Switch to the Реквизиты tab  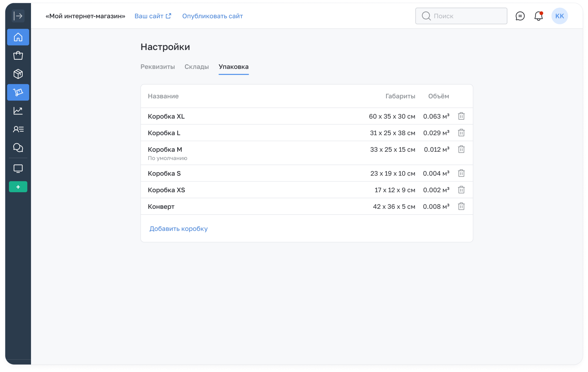tap(157, 67)
